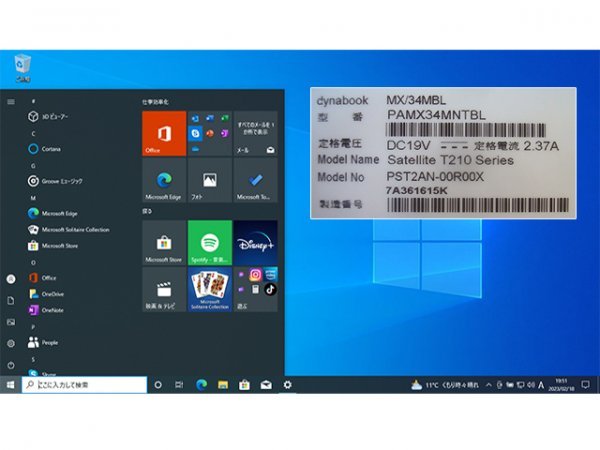
Task: Open the Office apps folder tile with Skype
Action: coord(210,134)
